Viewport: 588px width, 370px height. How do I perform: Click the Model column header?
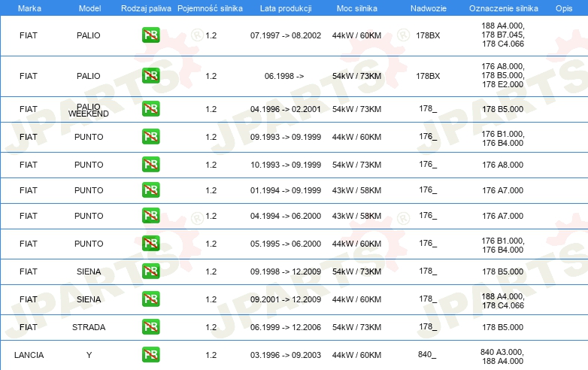tap(89, 8)
